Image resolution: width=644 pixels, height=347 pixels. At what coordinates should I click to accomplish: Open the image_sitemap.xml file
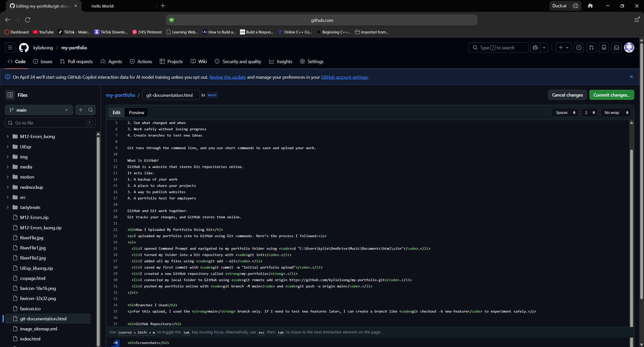38,329
